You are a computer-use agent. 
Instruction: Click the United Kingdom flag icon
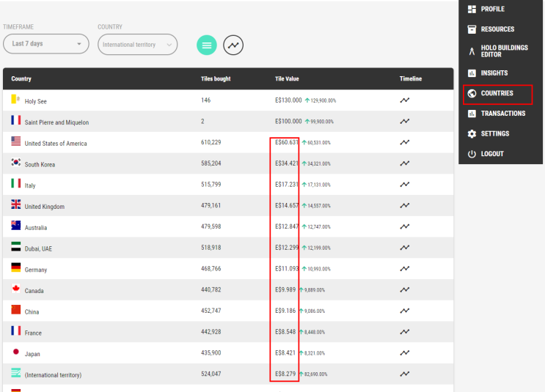coord(15,204)
